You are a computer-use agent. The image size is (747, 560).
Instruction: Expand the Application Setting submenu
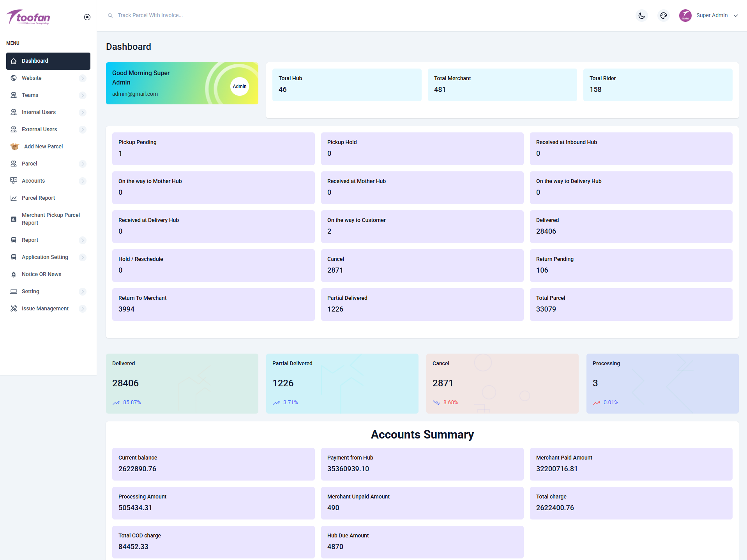coord(83,257)
